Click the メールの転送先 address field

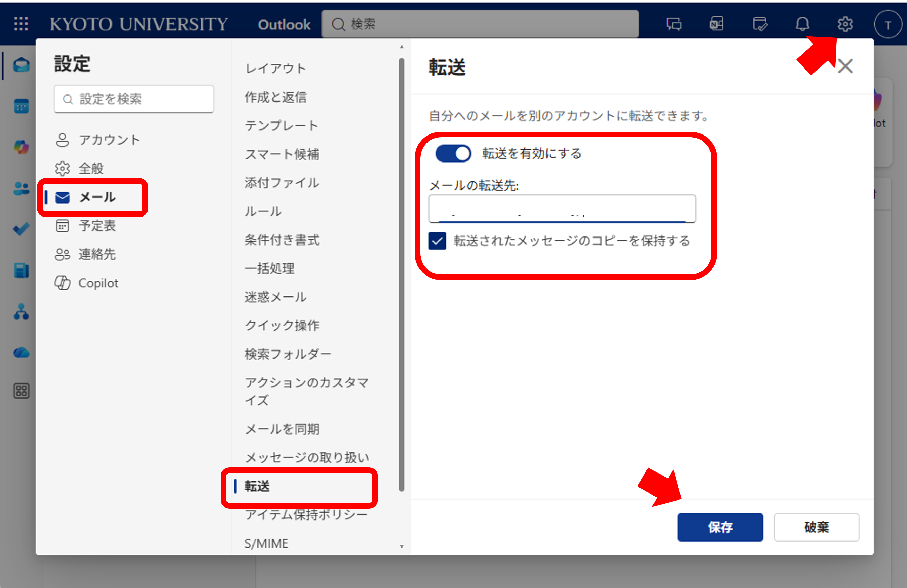point(562,209)
